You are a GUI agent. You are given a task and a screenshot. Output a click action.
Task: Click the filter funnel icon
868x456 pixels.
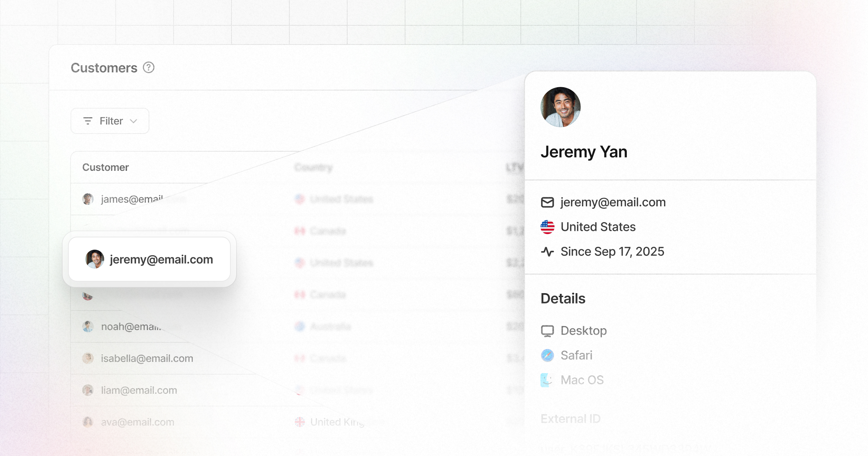coord(87,121)
